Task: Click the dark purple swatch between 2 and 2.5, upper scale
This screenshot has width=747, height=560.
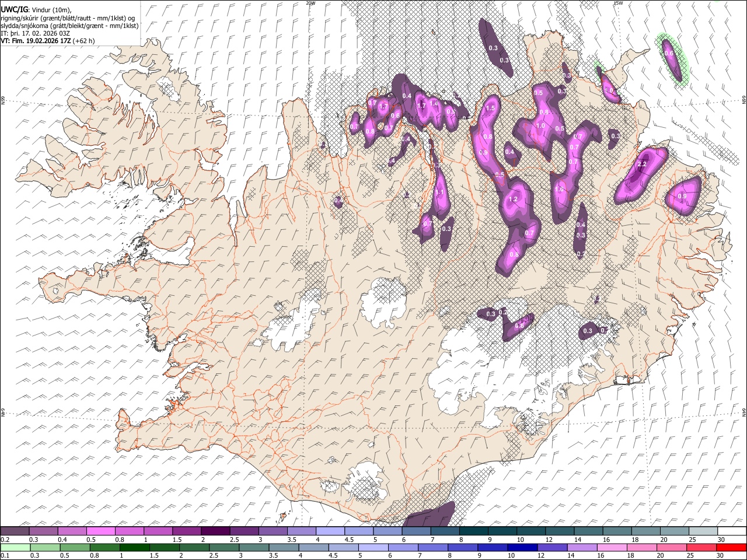Action: click(215, 531)
